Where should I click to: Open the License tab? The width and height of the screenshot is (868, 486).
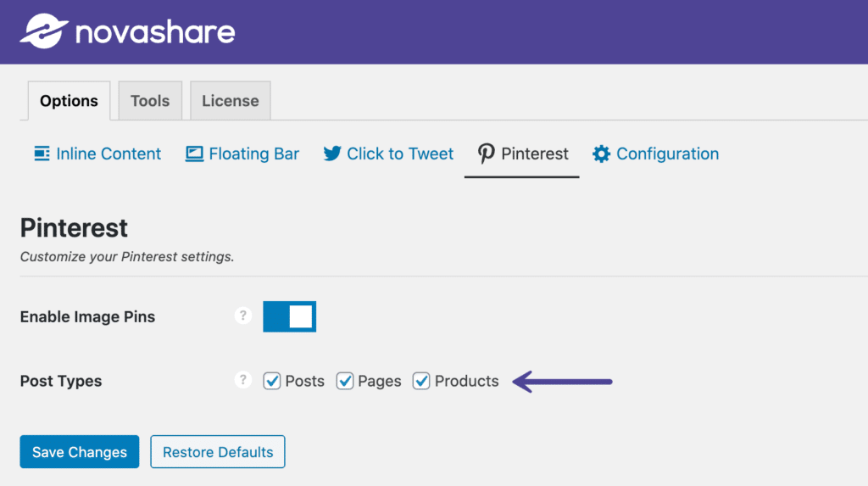pyautogui.click(x=231, y=101)
